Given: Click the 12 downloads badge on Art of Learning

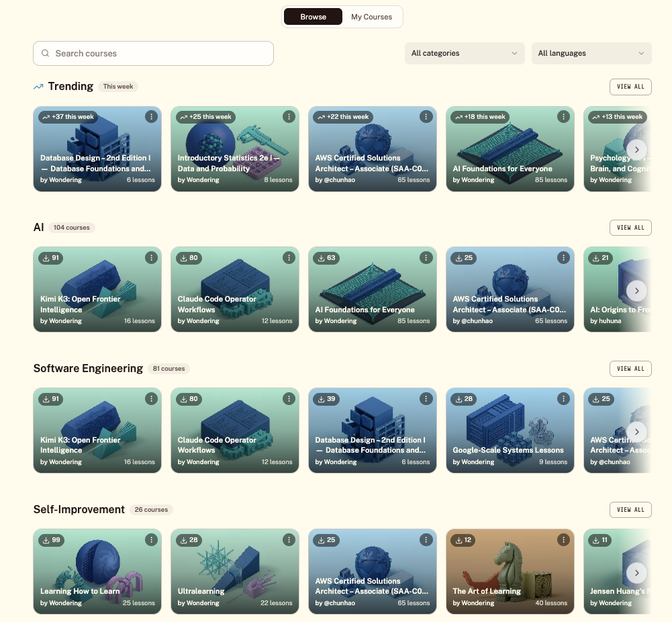Looking at the screenshot, I should (463, 539).
